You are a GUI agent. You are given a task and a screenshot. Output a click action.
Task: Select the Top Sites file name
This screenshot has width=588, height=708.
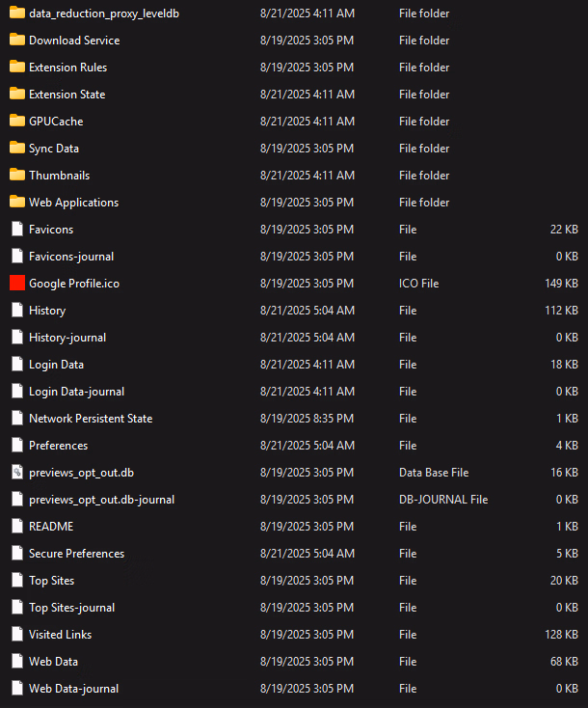coord(51,581)
